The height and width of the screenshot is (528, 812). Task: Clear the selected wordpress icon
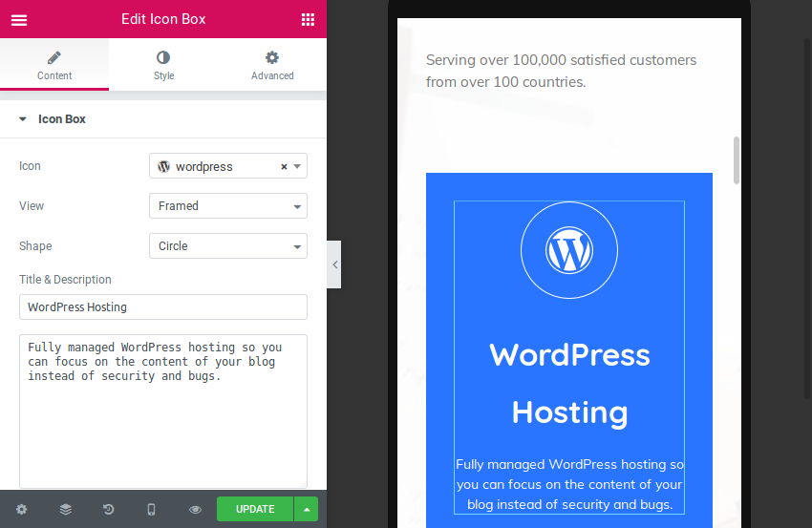(x=284, y=167)
